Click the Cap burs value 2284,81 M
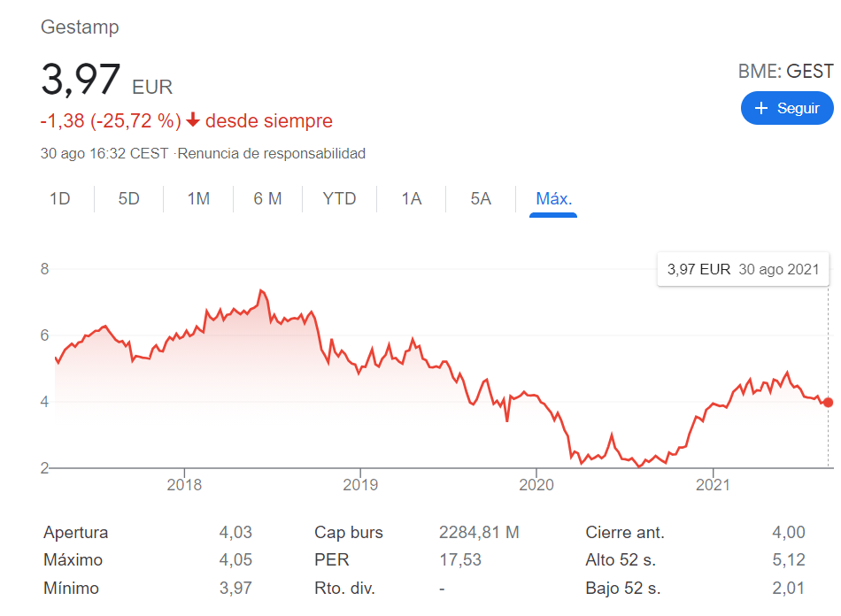 [479, 532]
